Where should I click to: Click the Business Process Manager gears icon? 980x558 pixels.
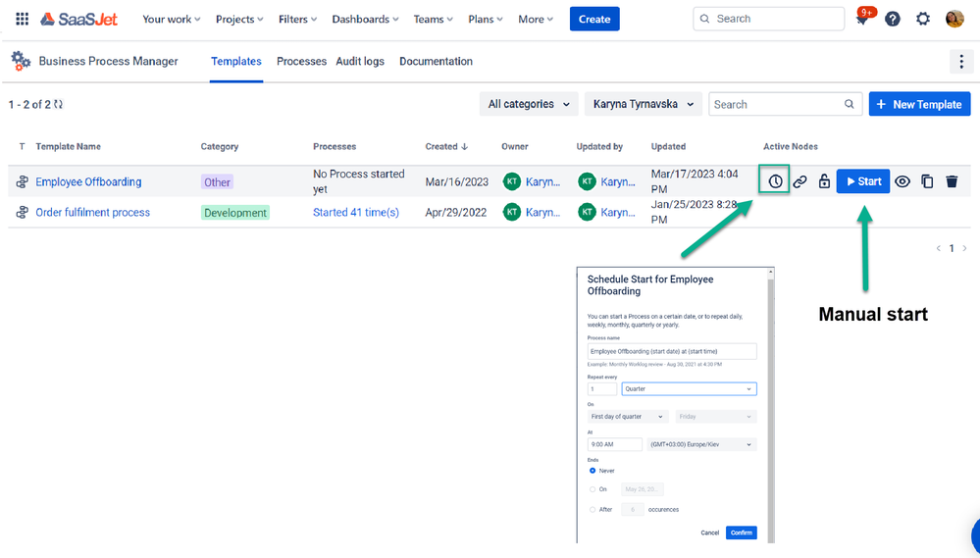(x=21, y=61)
